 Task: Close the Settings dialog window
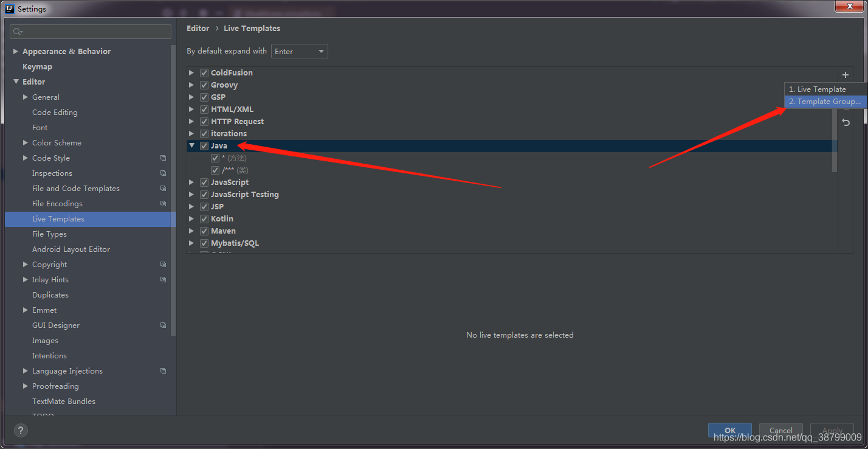850,6
